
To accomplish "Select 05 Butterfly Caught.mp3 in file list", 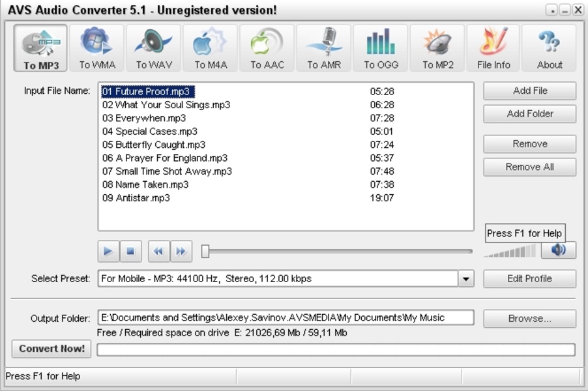I will (154, 145).
